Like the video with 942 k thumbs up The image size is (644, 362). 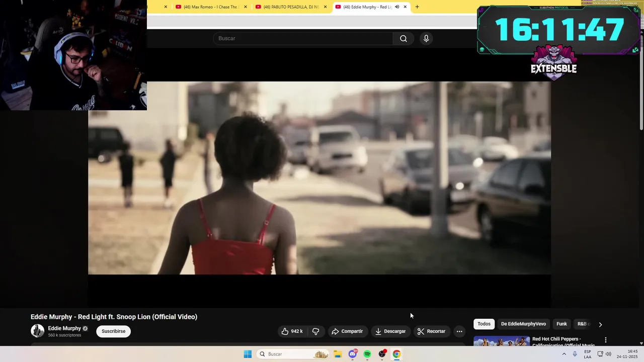pos(292,331)
